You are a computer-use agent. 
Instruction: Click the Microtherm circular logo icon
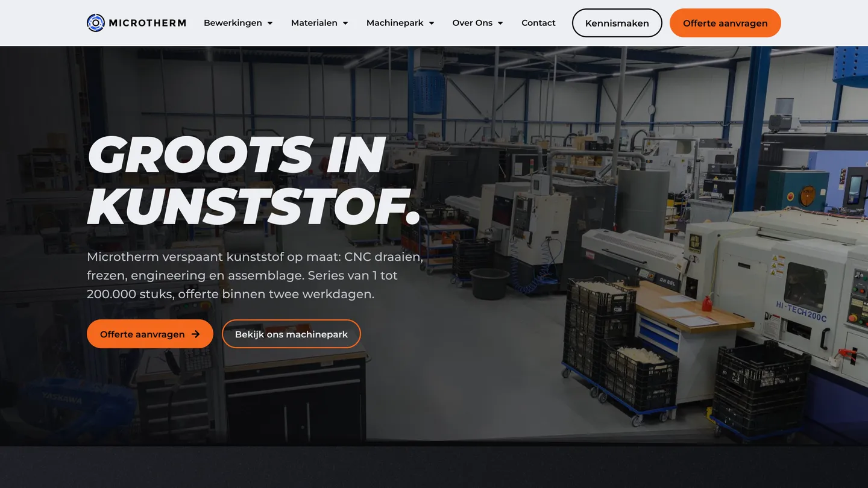click(96, 23)
